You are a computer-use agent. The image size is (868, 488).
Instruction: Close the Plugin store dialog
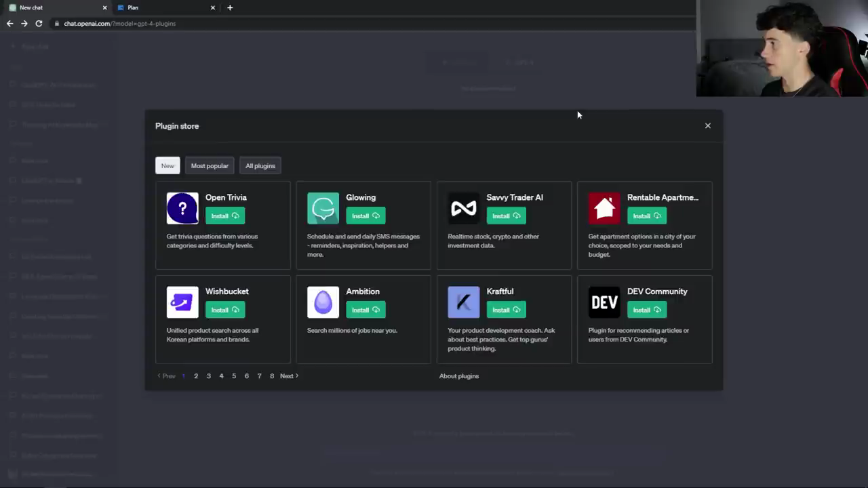(x=707, y=125)
